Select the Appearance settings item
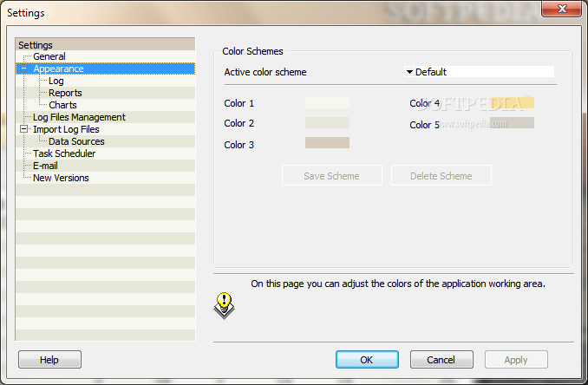Screen dimensions: 588x385 [58, 69]
